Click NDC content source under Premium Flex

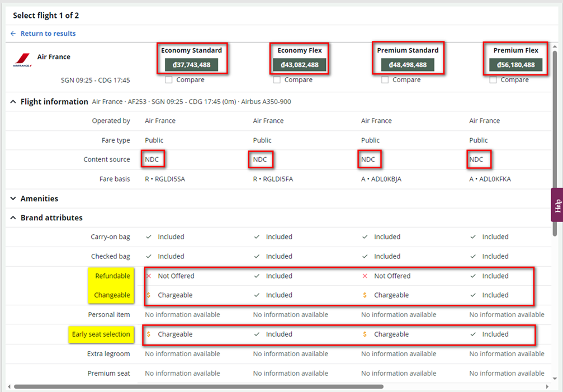[476, 159]
